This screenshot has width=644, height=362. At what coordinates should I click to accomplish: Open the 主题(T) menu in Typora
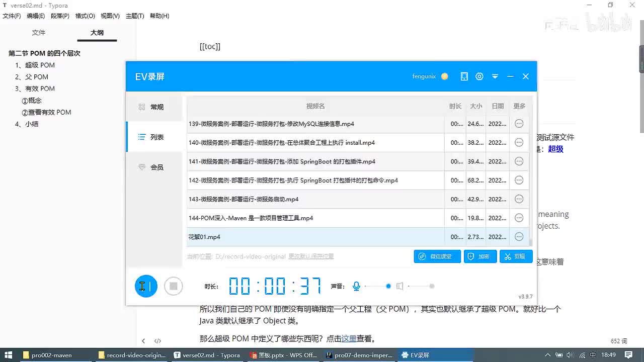(135, 16)
